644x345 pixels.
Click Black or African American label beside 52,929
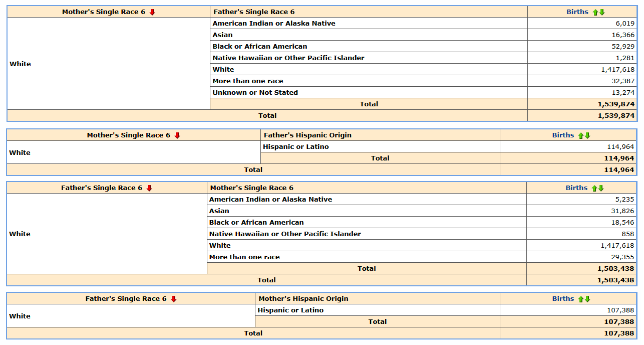260,46
